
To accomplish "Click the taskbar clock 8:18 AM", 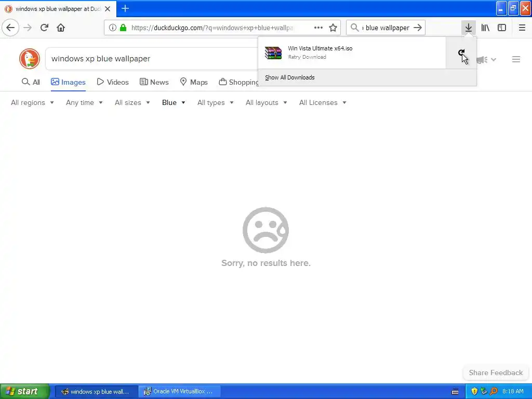I will point(513,391).
